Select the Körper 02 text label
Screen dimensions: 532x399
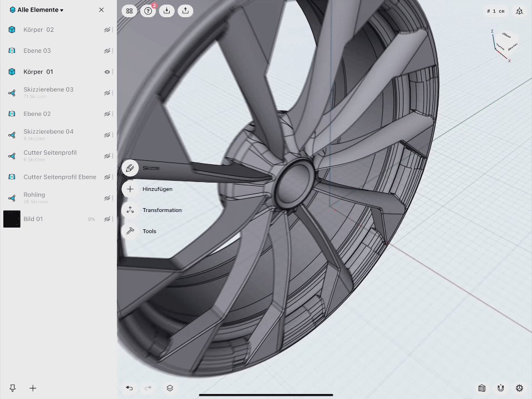pos(39,29)
